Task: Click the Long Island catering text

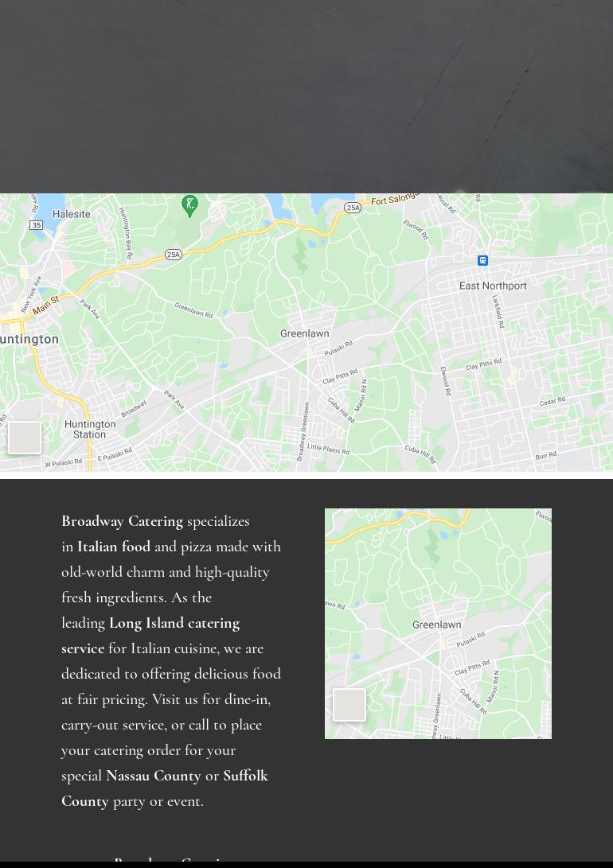Action: coord(174,623)
